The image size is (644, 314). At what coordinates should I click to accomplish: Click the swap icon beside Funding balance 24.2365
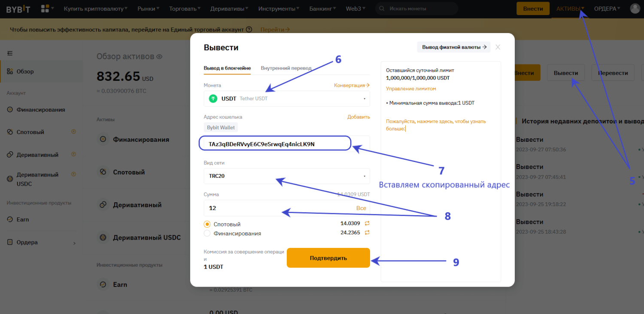[x=367, y=233]
